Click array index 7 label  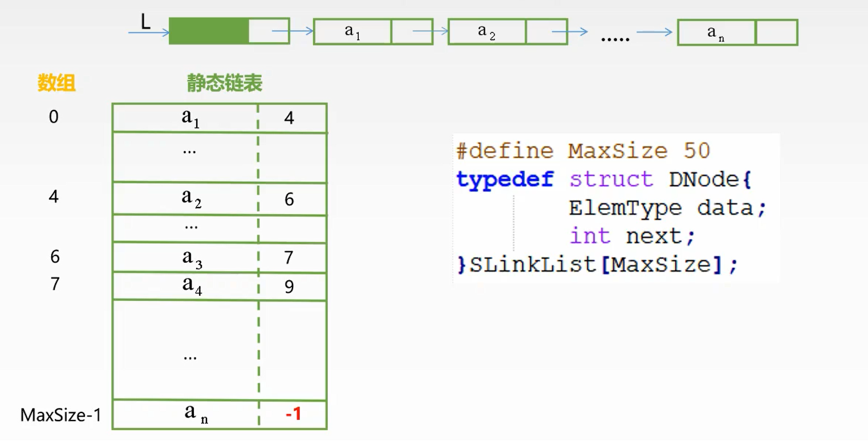point(55,283)
